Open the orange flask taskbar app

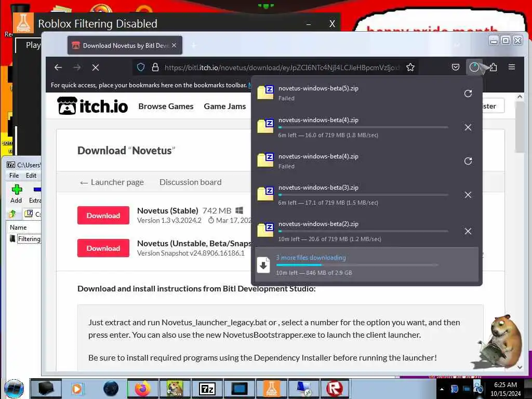pyautogui.click(x=271, y=389)
